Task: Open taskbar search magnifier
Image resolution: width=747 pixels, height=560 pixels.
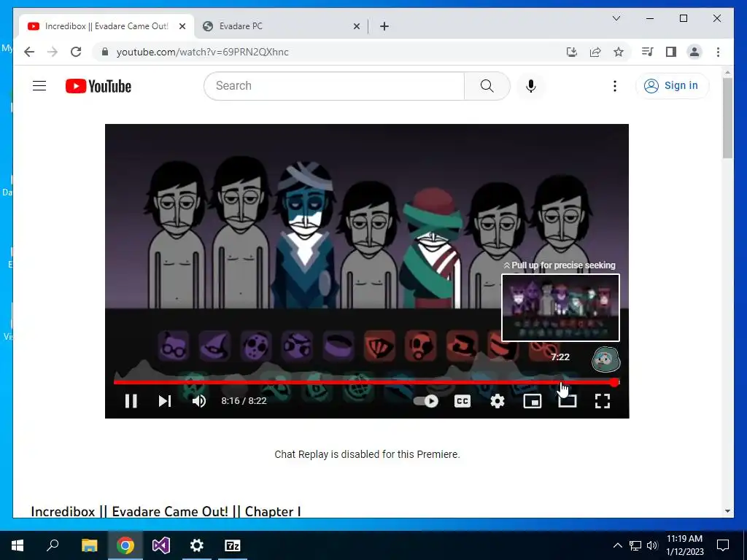Action: 53,545
